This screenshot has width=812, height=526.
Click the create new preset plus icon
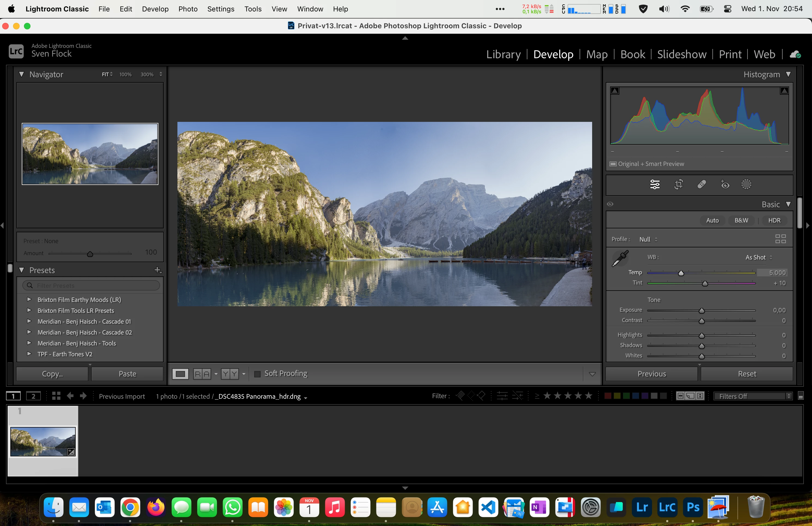click(x=157, y=270)
